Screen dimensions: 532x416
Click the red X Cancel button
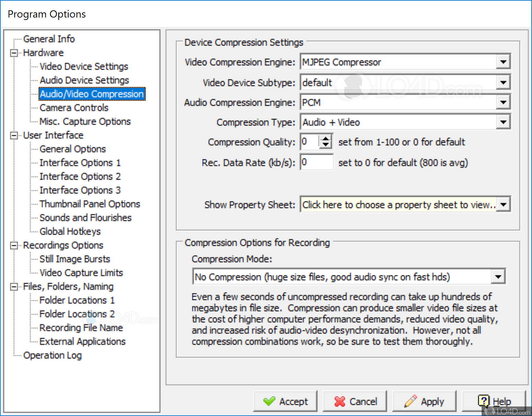[x=355, y=401]
